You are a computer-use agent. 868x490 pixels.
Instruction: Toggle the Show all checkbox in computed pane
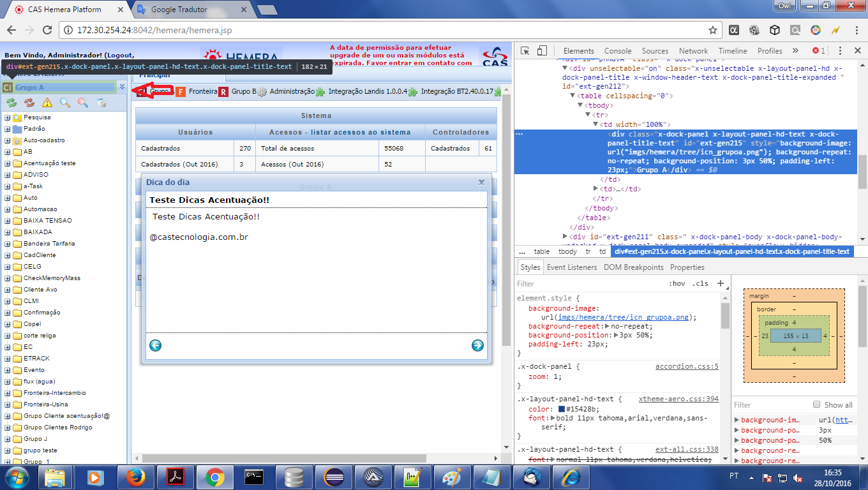[816, 405]
